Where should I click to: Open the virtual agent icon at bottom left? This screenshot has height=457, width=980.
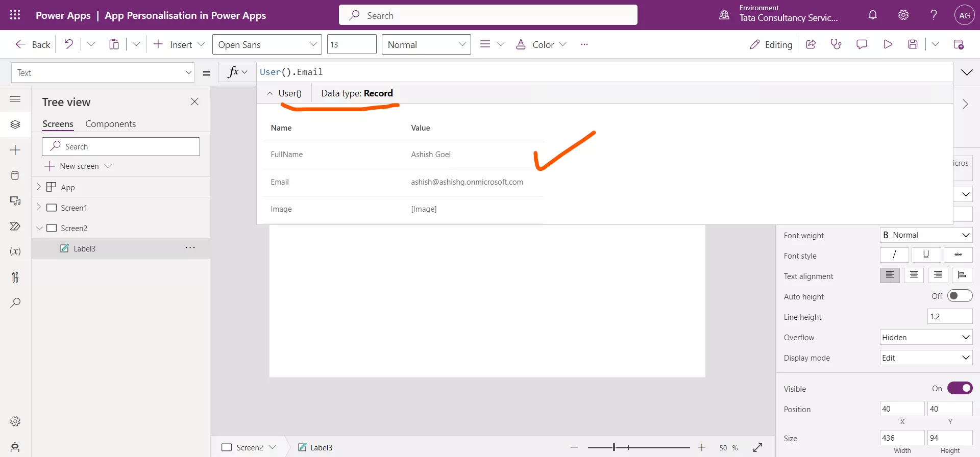[15, 447]
